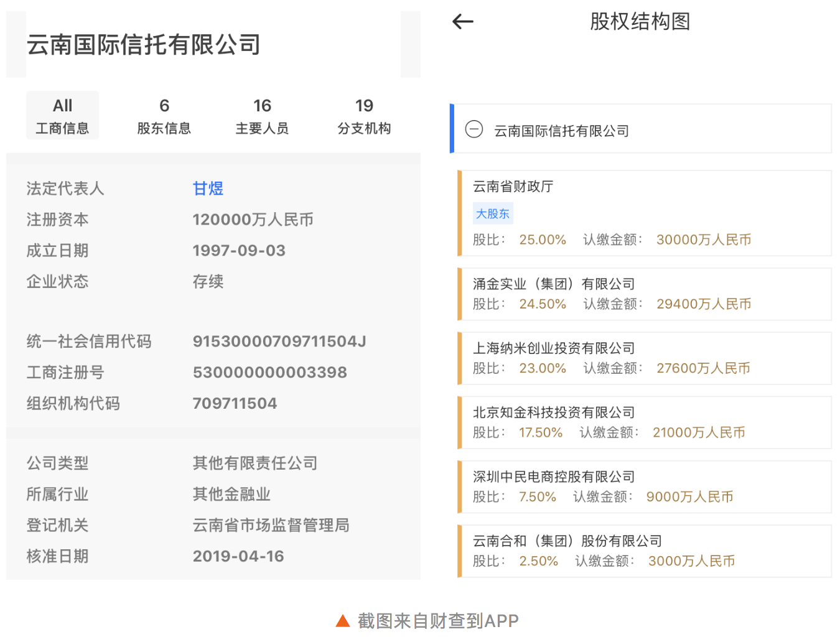
Task: Go back using the left arrow icon
Action: pos(462,22)
